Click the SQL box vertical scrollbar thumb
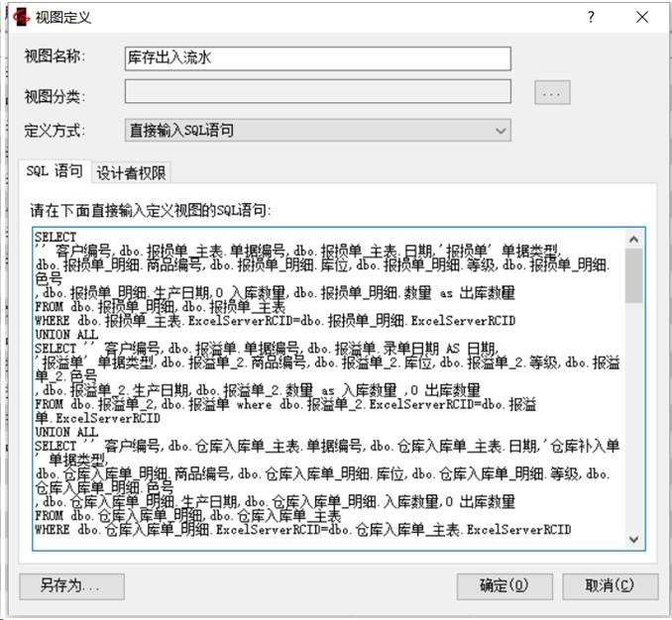This screenshot has width=672, height=620. point(634,276)
